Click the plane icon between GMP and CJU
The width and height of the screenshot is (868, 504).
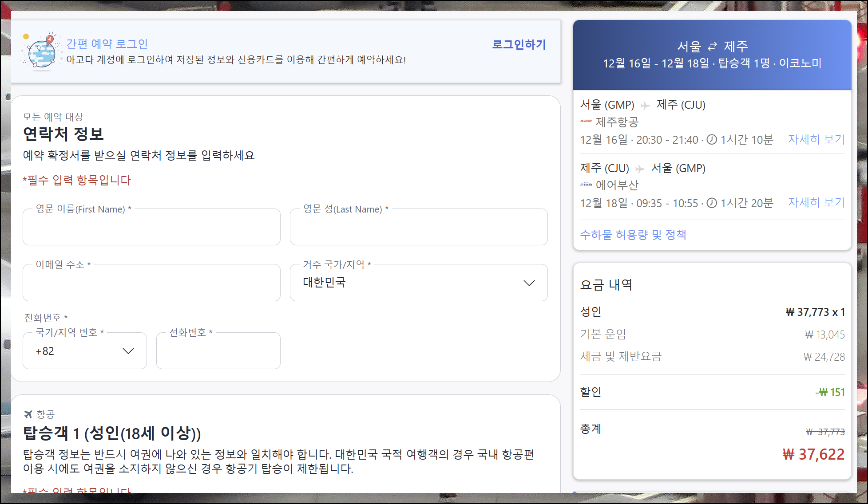point(645,106)
